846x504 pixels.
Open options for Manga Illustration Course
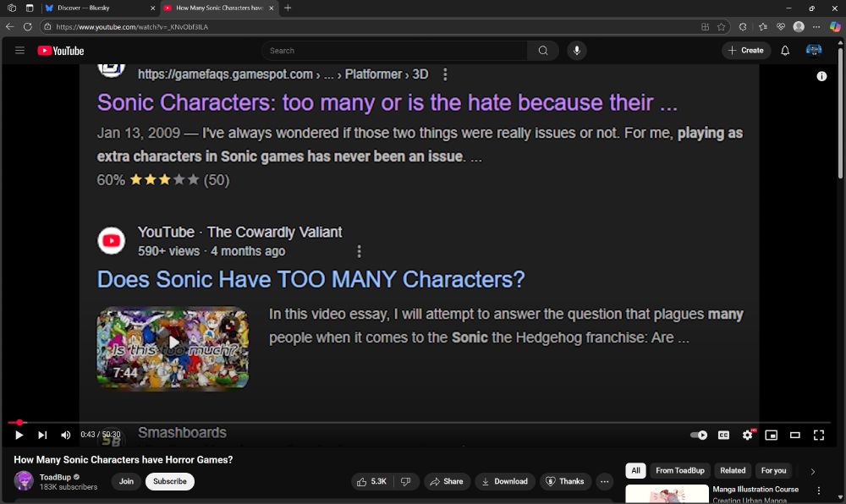pyautogui.click(x=818, y=490)
